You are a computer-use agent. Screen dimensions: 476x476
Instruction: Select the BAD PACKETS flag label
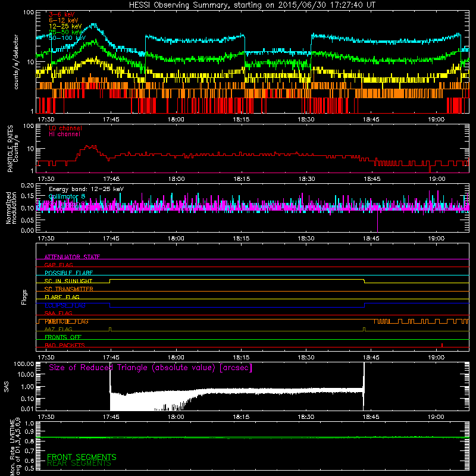(64, 345)
